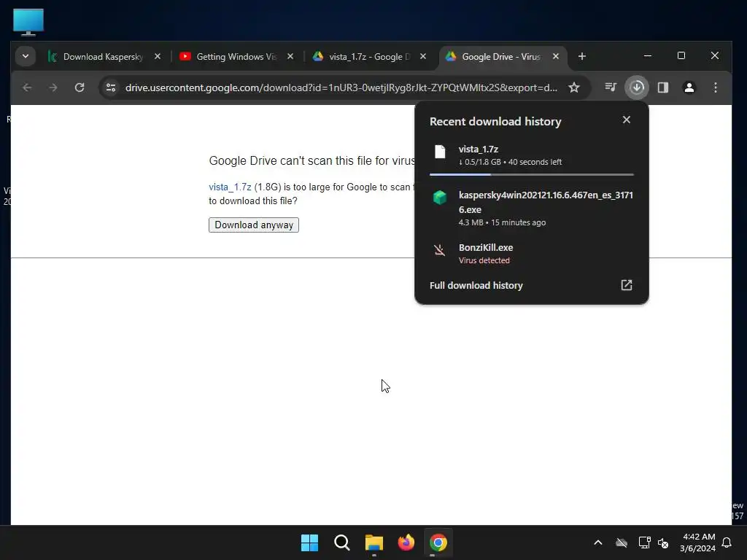Click the browser forward arrow

pyautogui.click(x=53, y=87)
